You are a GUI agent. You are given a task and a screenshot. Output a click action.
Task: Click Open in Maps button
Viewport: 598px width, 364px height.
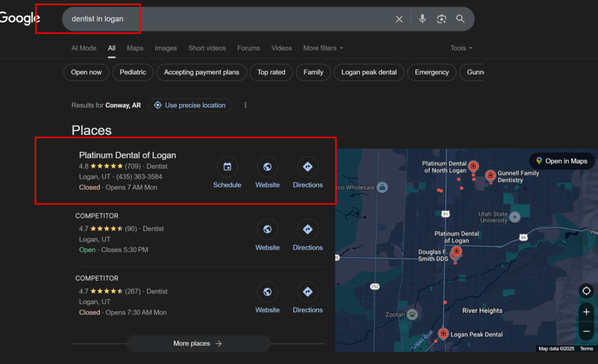pyautogui.click(x=562, y=161)
